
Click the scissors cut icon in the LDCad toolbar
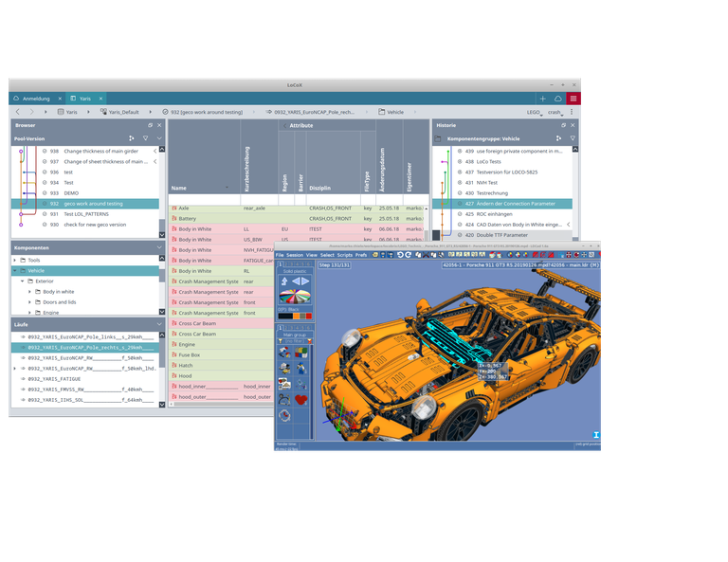[x=426, y=255]
